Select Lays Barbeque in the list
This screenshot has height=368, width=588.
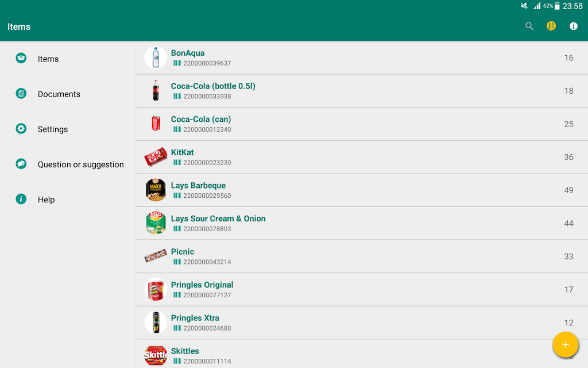(362, 190)
